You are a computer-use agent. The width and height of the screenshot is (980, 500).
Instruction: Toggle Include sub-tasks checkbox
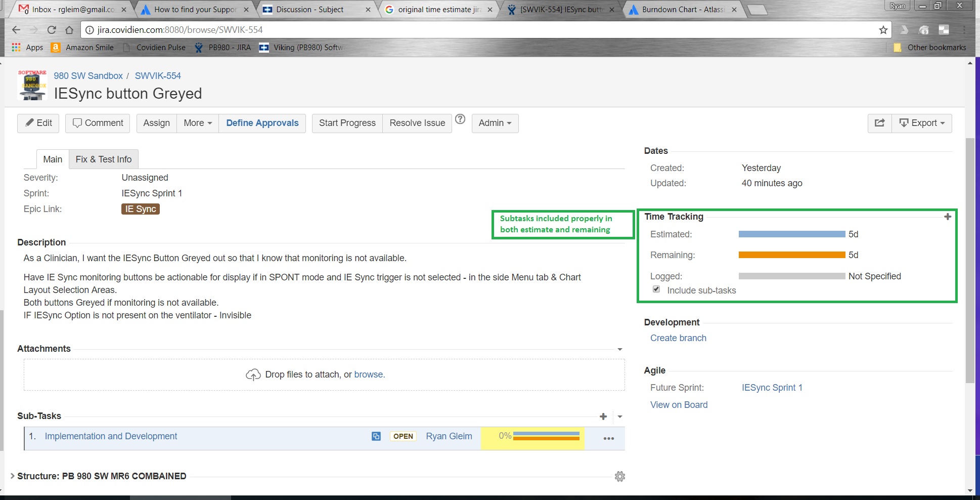pos(656,289)
